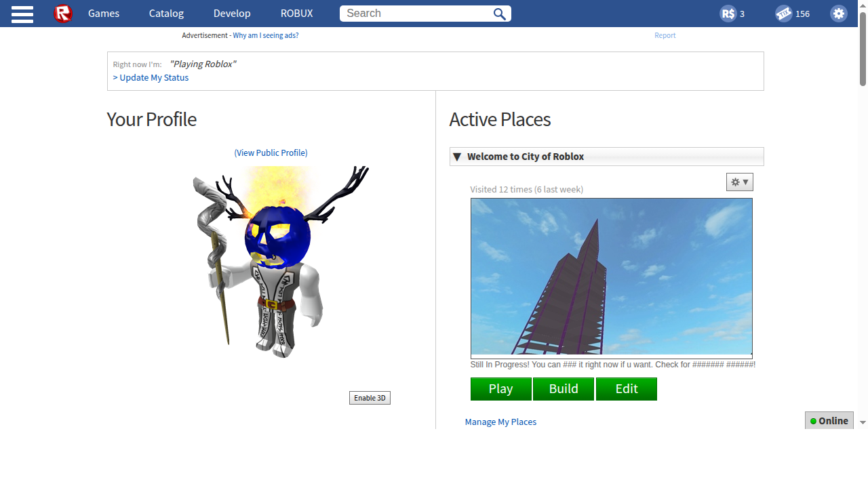Click the Visited 12 times text
868x488 pixels.
526,190
